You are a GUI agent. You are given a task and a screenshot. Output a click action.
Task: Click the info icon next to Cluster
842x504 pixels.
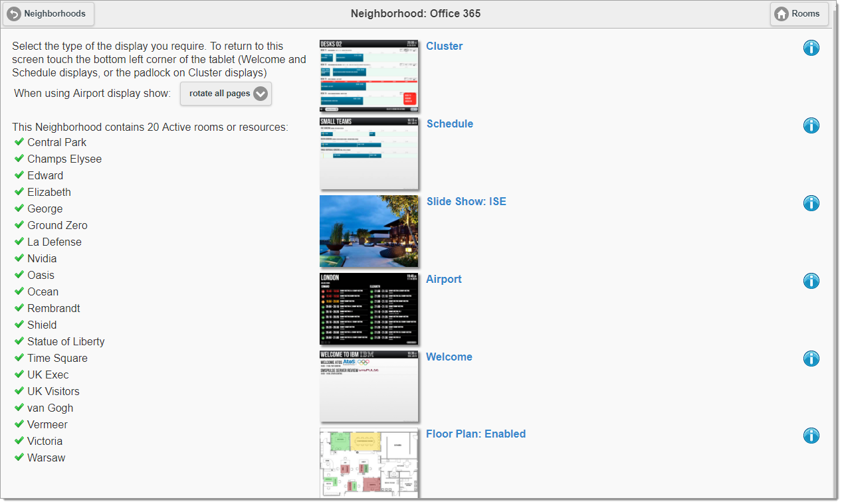[811, 48]
